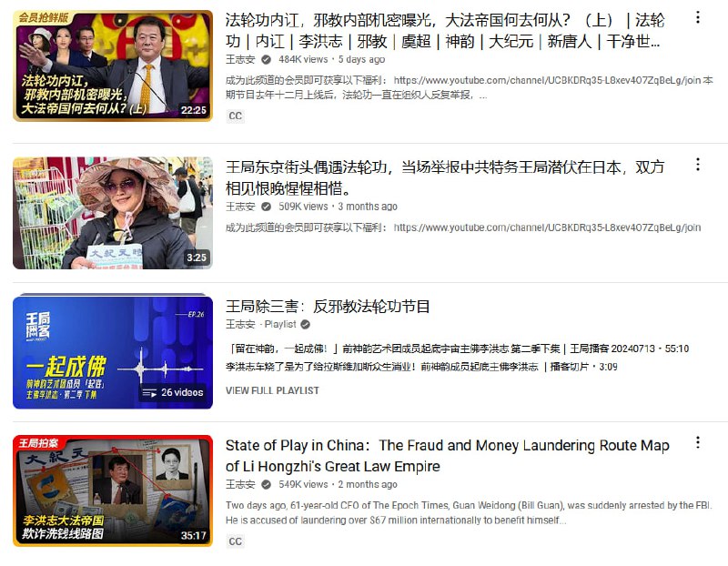Open State of Play thumbnail showing 35:17
Viewport: 728px width, 566px height.
tap(112, 490)
